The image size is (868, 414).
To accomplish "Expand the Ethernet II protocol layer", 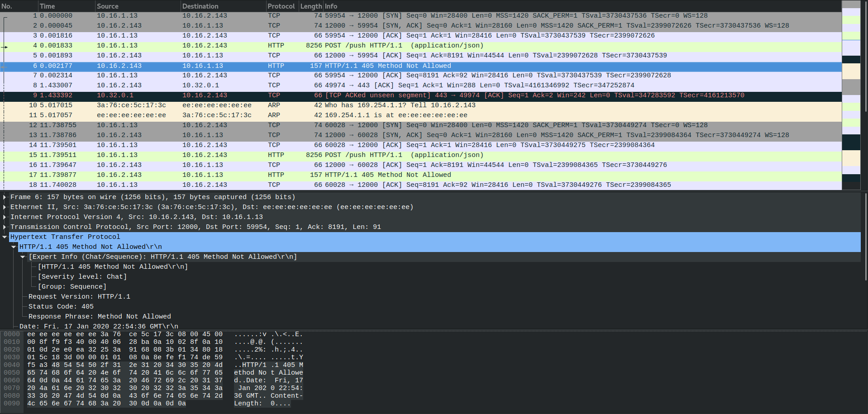I will (4, 207).
